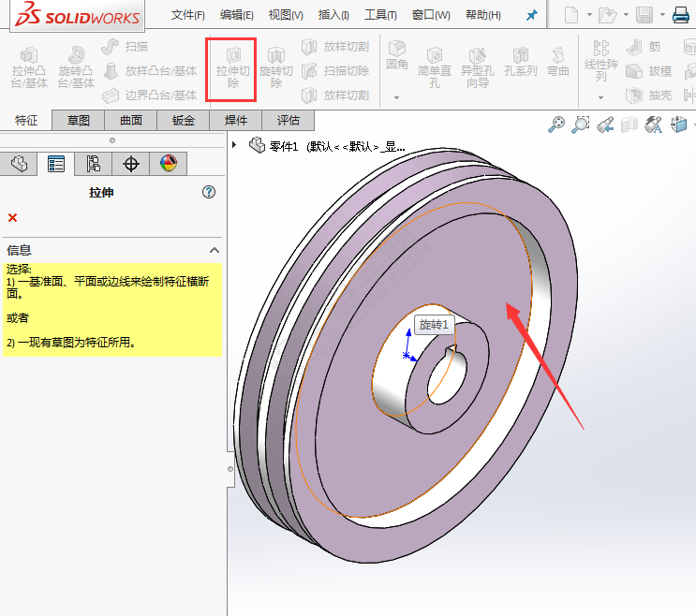Click the lower 放样切割 tool
Screen dimensions: 696x616
335,95
